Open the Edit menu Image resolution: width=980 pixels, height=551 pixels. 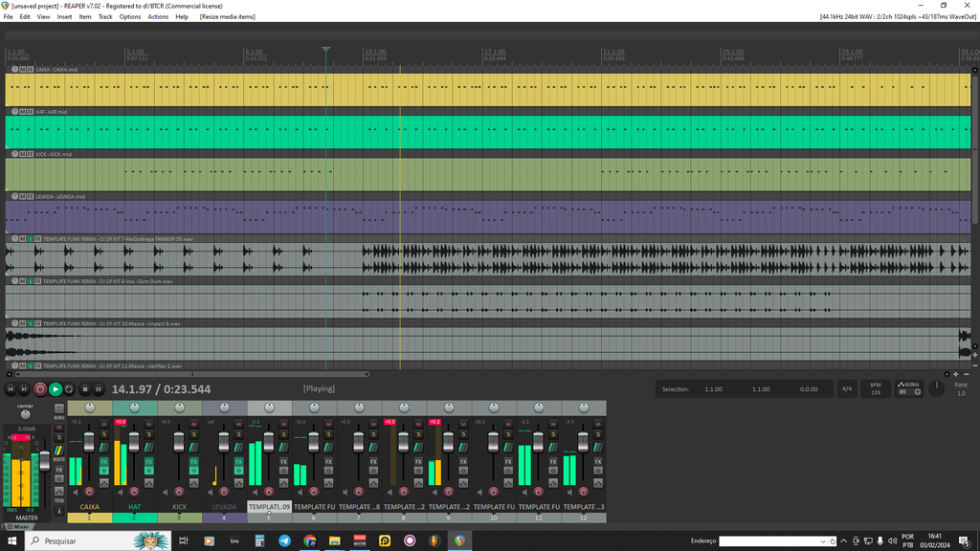tap(25, 17)
